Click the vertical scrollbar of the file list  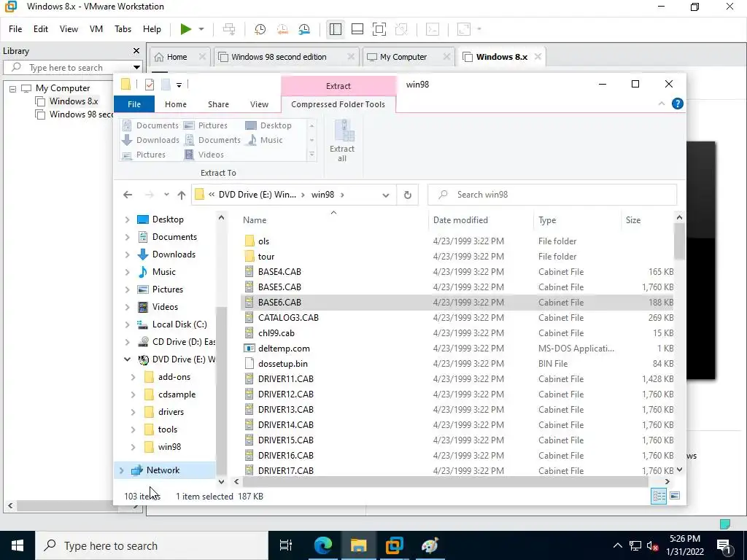coord(679,241)
